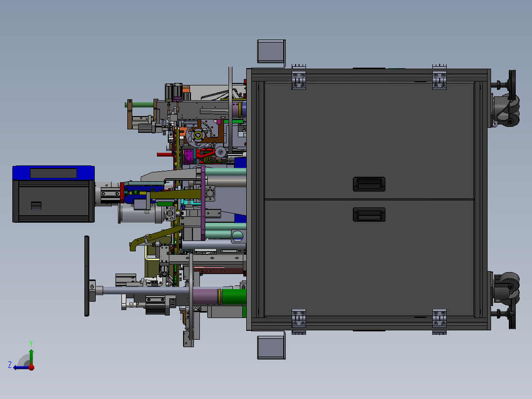Select the lower cabinet door panel
The height and width of the screenshot is (399, 532).
[369, 258]
